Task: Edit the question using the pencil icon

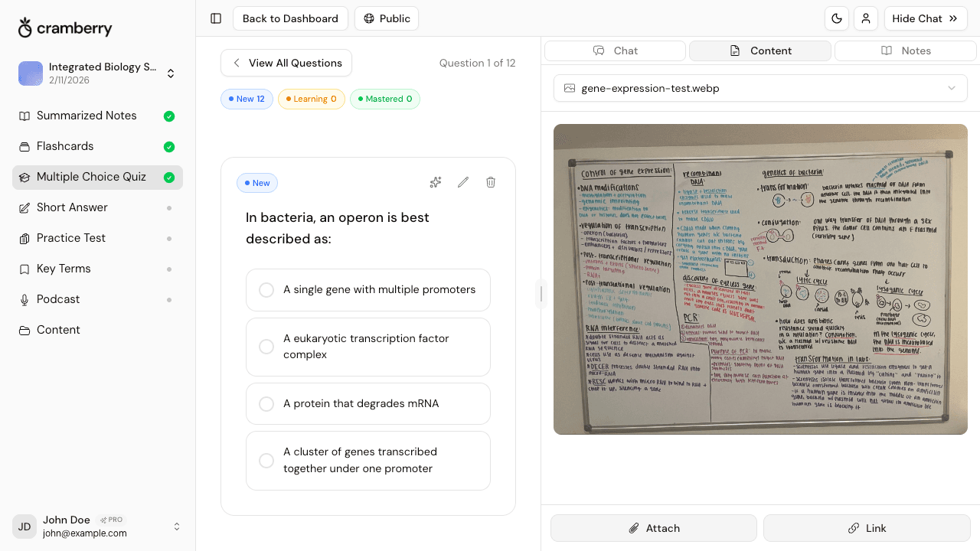Action: pos(462,182)
